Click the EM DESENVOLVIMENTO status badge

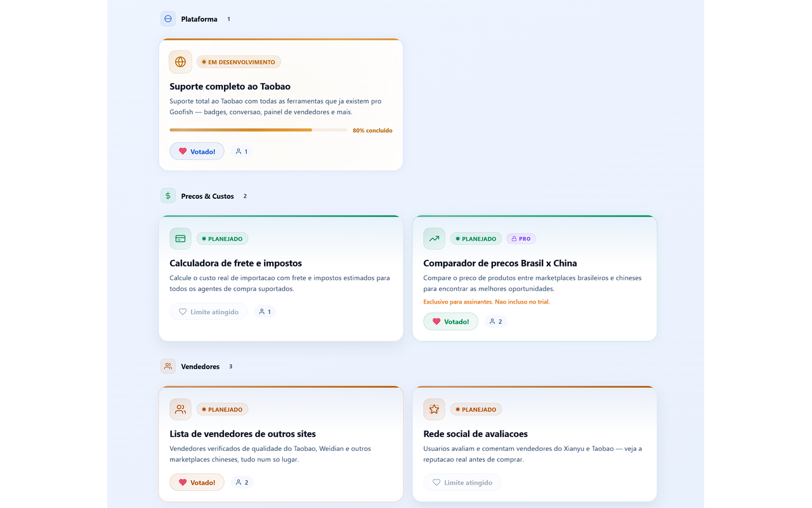[x=239, y=62]
